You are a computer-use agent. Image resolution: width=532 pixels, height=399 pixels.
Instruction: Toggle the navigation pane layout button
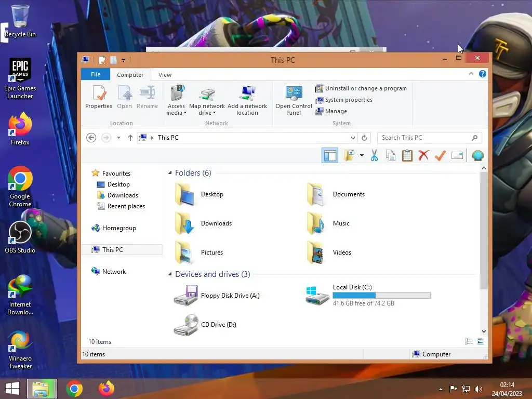click(330, 155)
